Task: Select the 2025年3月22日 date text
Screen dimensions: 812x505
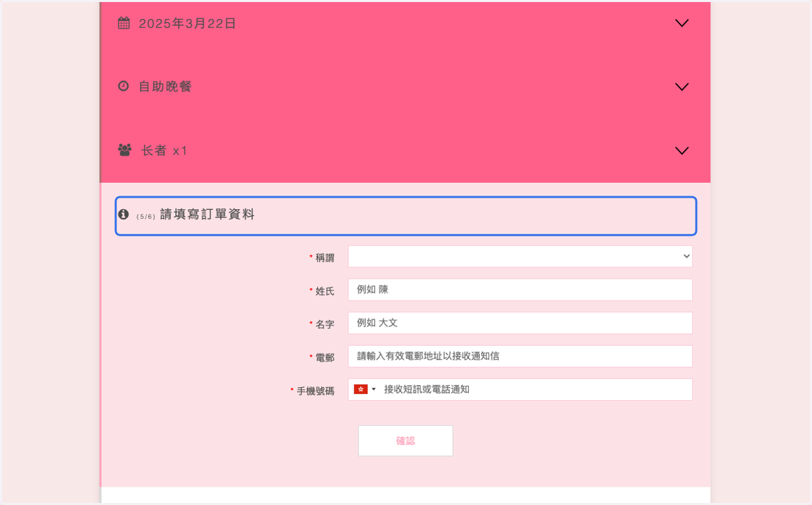Action: click(x=187, y=24)
